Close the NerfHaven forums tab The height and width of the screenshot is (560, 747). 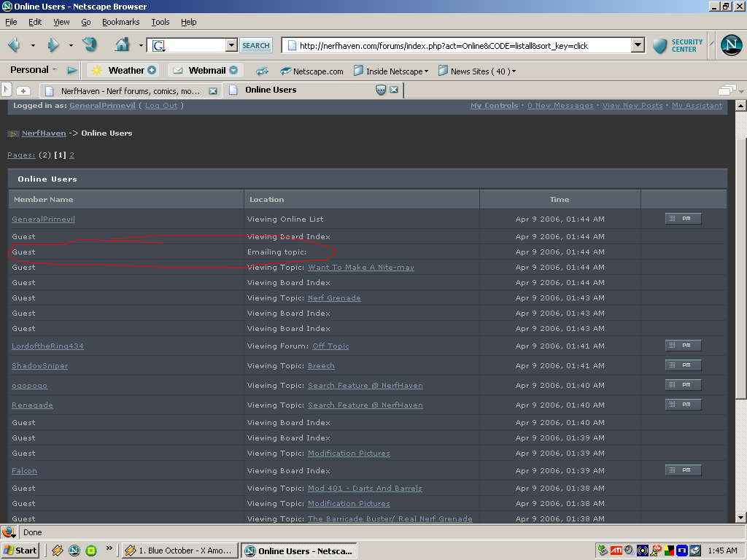pyautogui.click(x=213, y=91)
